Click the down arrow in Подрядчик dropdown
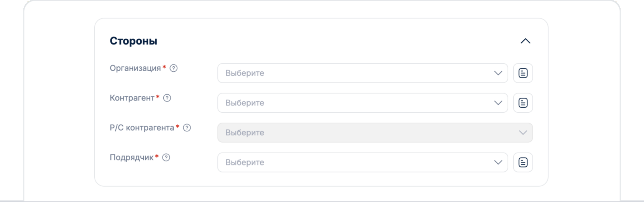 [x=498, y=163]
